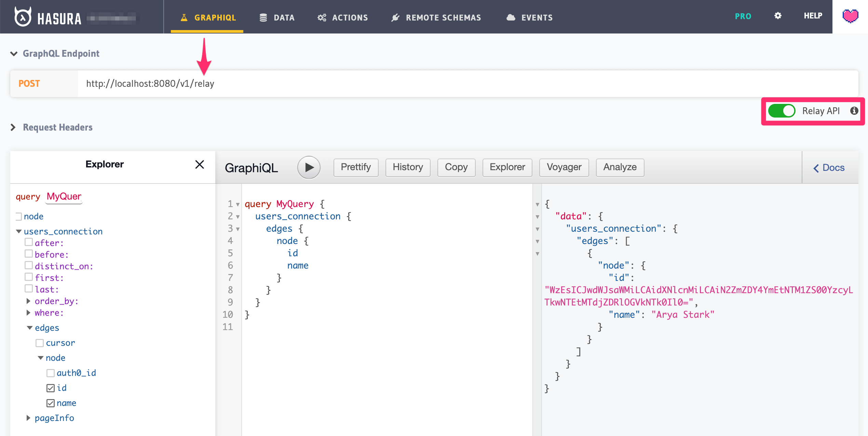The image size is (868, 436).
Task: Close the Explorer panel
Action: 200,164
